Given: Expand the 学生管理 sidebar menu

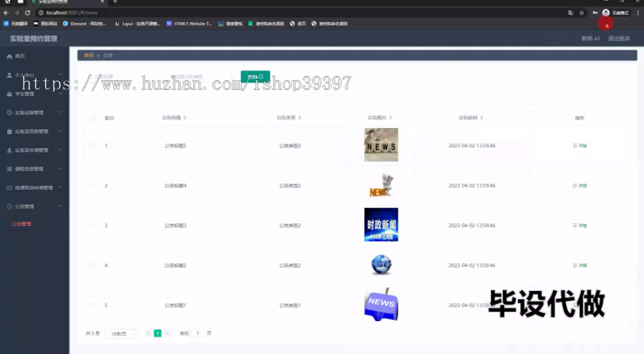Looking at the screenshot, I should [60, 94].
